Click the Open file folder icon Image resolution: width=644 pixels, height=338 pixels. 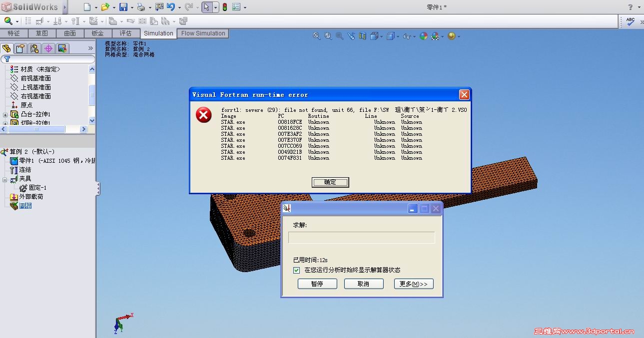(x=104, y=7)
